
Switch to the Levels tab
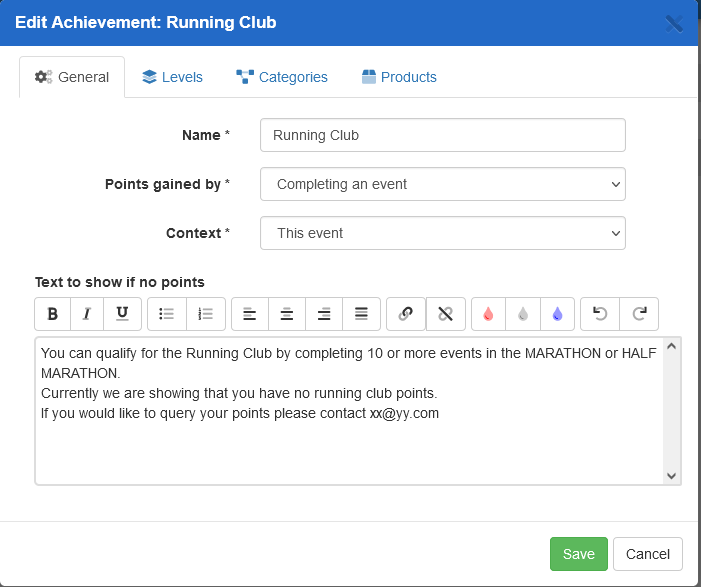[x=172, y=77]
